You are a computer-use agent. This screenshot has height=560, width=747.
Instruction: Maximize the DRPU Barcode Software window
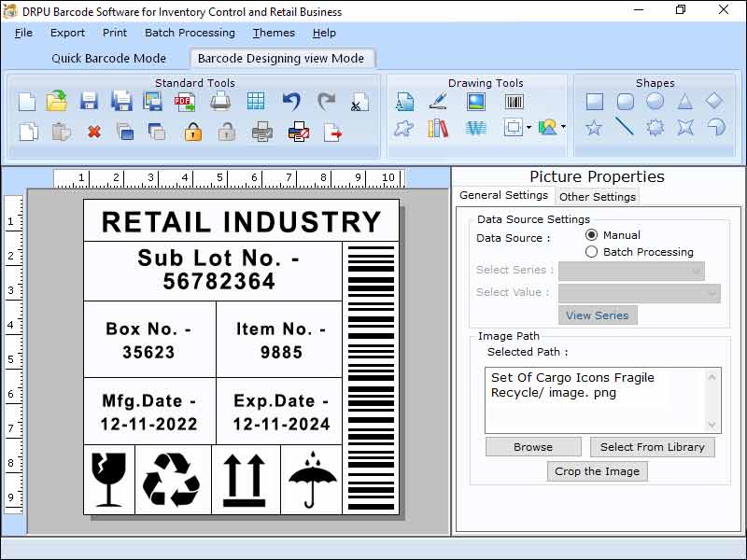pyautogui.click(x=681, y=9)
